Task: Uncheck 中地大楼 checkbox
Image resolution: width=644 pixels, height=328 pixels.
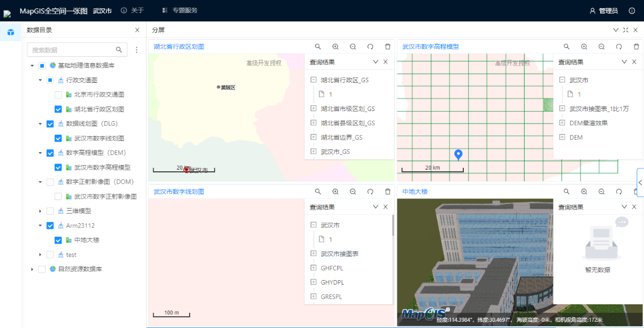Action: click(59, 240)
